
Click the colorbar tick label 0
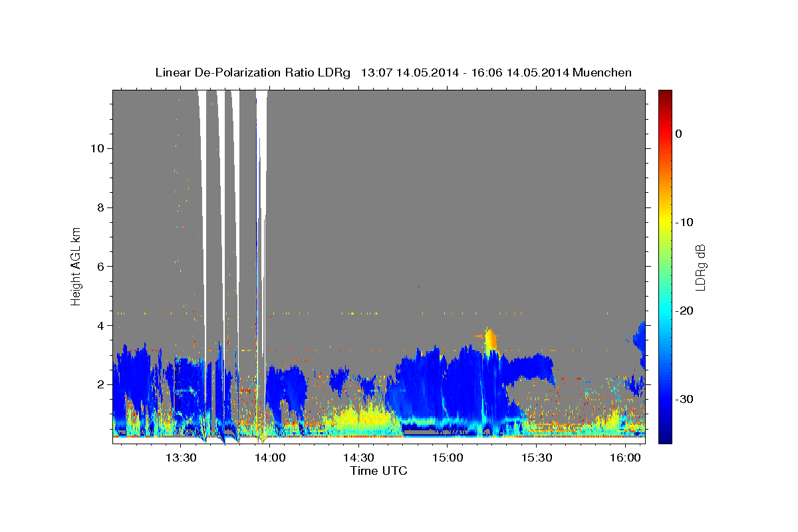[x=679, y=134]
